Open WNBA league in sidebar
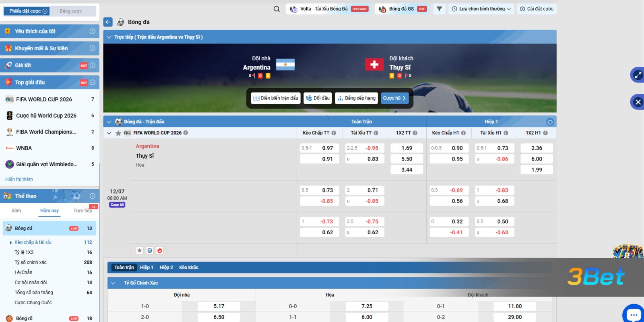The height and width of the screenshot is (322, 644). point(50,148)
